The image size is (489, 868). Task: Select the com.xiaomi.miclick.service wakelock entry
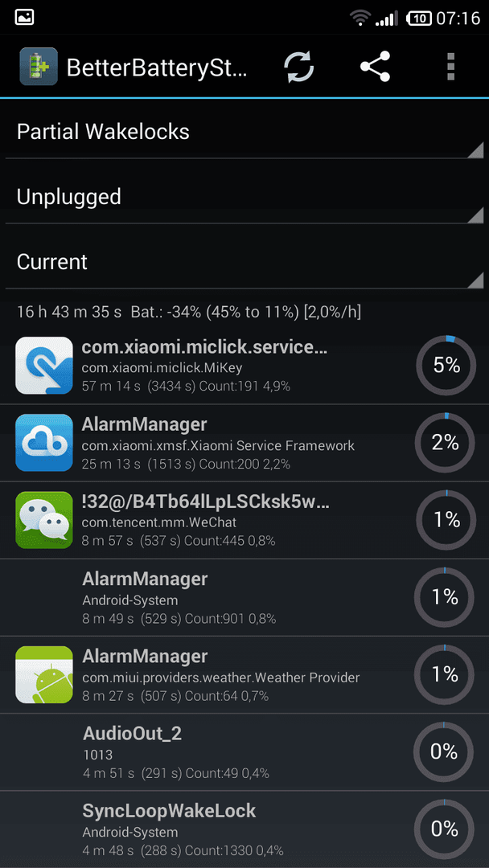244,366
